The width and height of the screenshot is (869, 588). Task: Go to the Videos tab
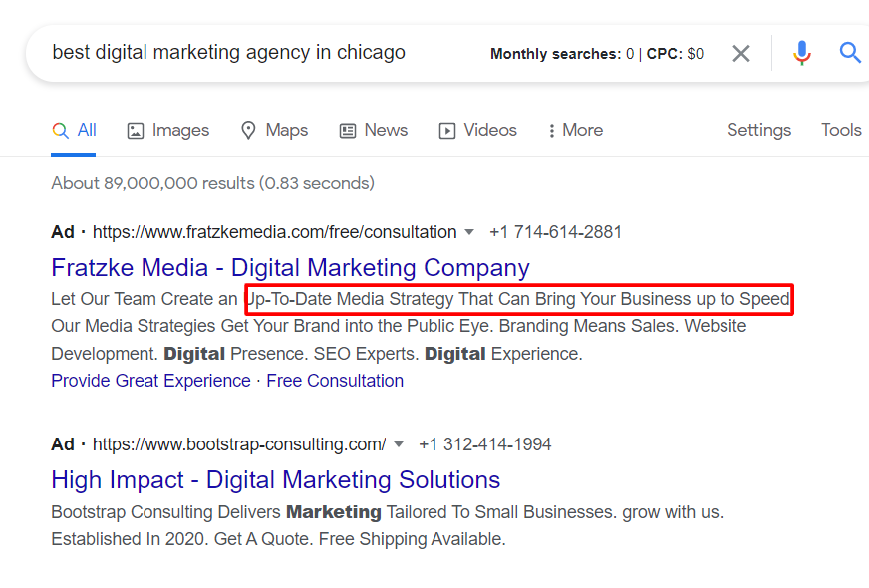coord(478,130)
